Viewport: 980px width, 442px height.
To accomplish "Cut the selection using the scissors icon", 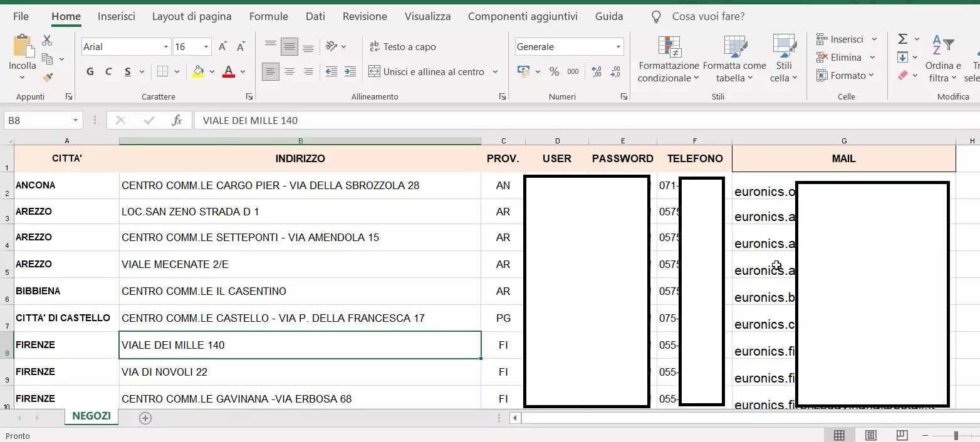I will point(46,39).
